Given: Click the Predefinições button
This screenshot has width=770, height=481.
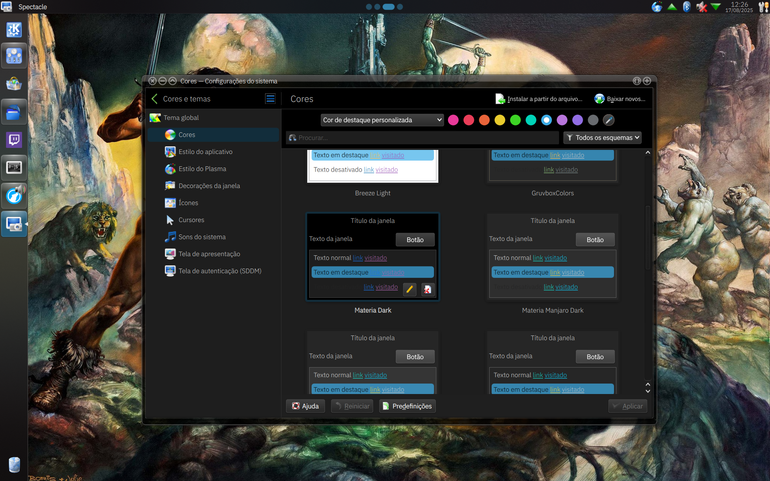Looking at the screenshot, I should click(407, 406).
